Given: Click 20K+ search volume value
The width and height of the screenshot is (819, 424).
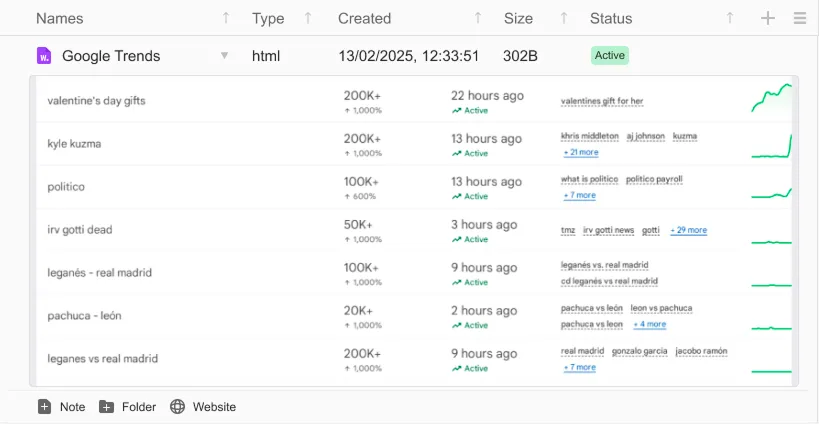Looking at the screenshot, I should pyautogui.click(x=358, y=311).
